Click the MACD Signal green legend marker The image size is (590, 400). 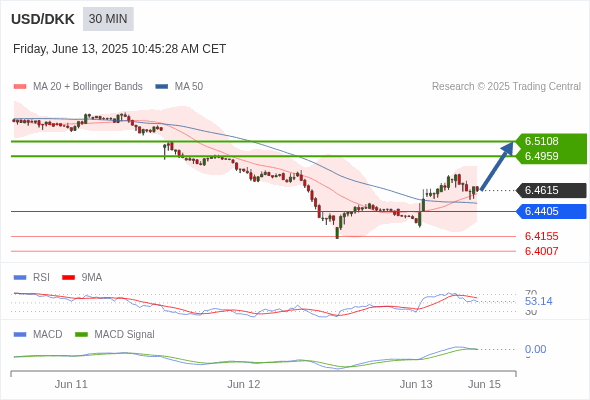[81, 335]
